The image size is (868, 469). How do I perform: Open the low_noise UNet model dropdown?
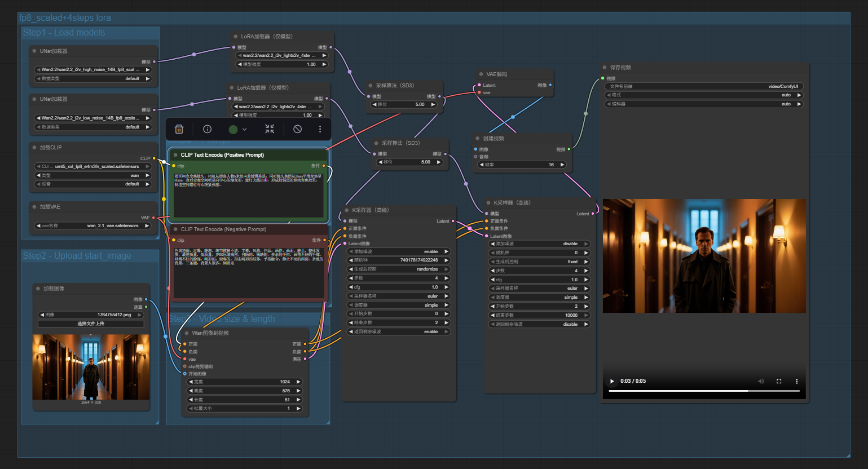click(x=93, y=118)
